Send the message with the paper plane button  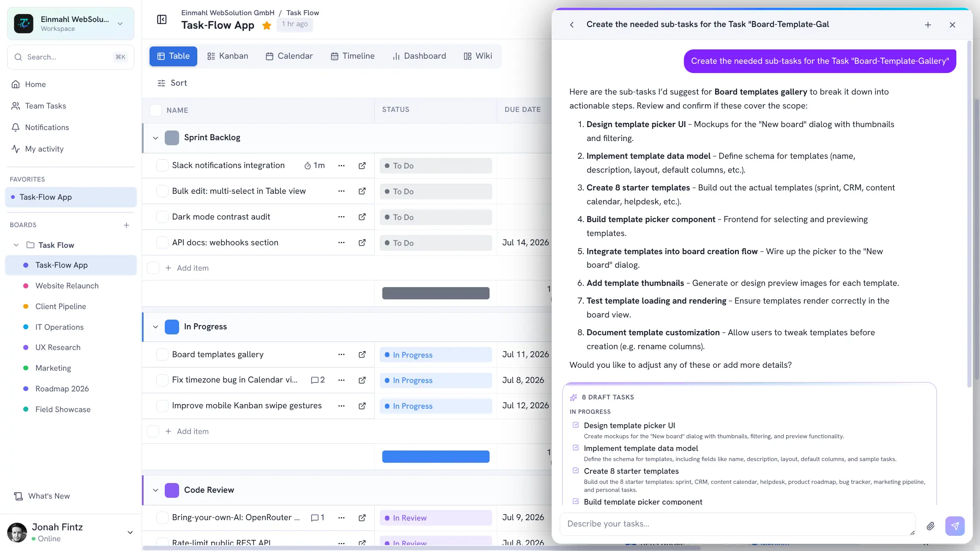[955, 526]
